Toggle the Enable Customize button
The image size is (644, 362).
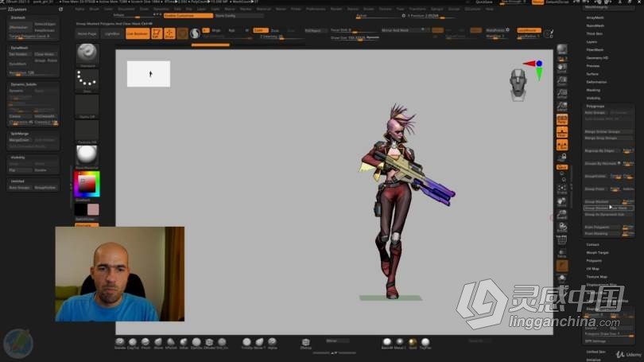pyautogui.click(x=188, y=16)
